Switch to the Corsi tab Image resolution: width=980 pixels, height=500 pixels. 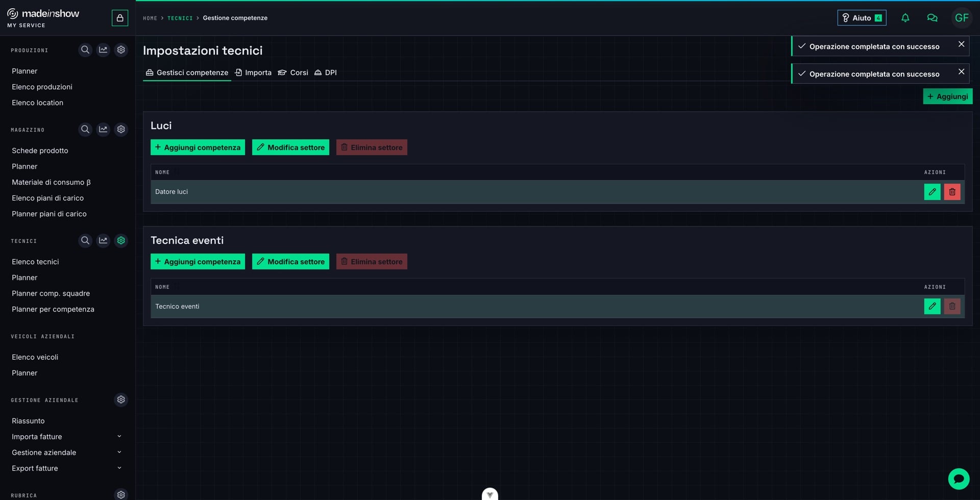293,72
